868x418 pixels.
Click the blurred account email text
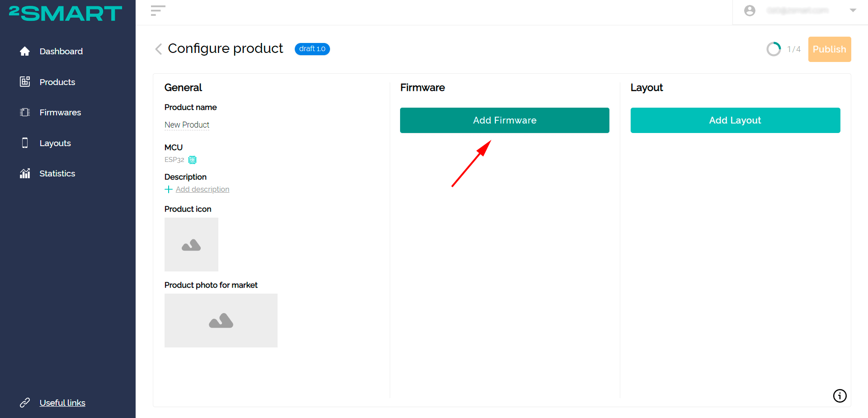point(798,10)
